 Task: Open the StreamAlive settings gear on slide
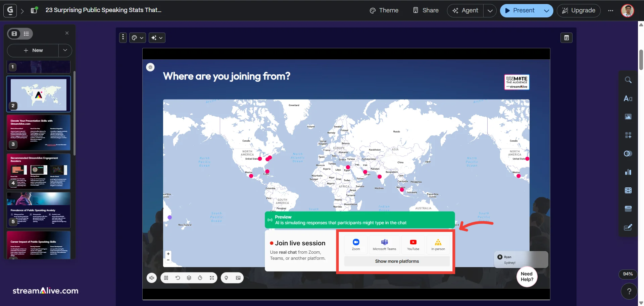tap(150, 67)
